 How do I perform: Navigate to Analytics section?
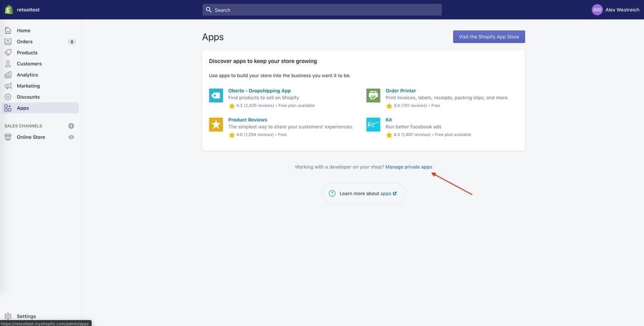27,75
